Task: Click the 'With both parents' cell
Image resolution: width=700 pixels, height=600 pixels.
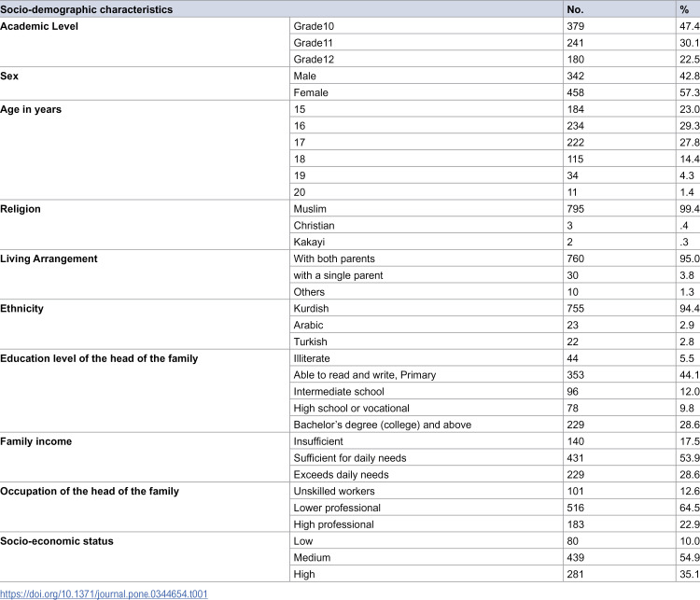Action: tap(334, 258)
